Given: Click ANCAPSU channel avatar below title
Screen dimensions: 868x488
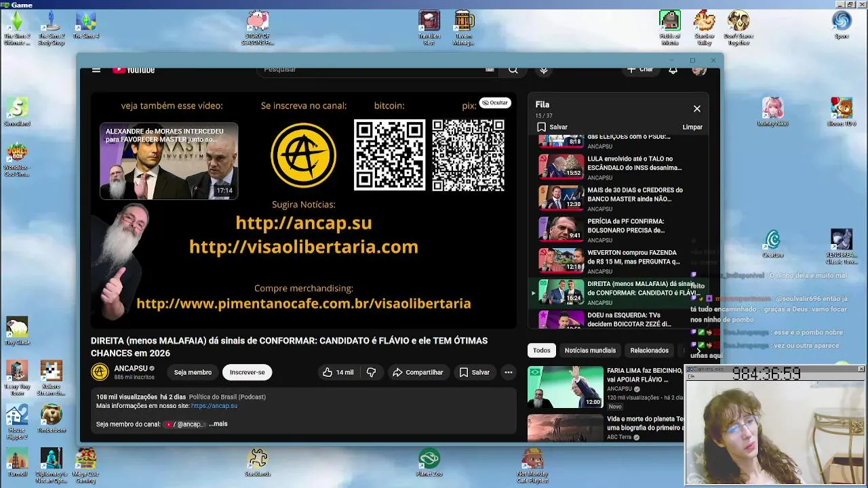Looking at the screenshot, I should coord(100,372).
